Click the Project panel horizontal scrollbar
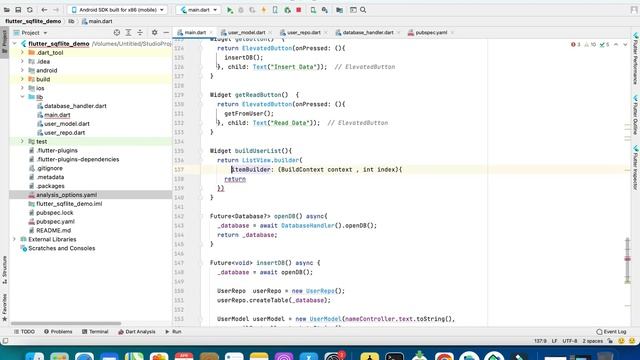 click(66, 324)
